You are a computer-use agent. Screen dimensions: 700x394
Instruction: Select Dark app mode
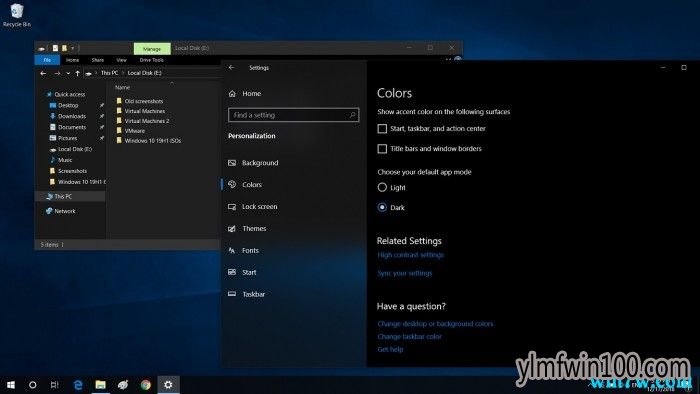(382, 207)
